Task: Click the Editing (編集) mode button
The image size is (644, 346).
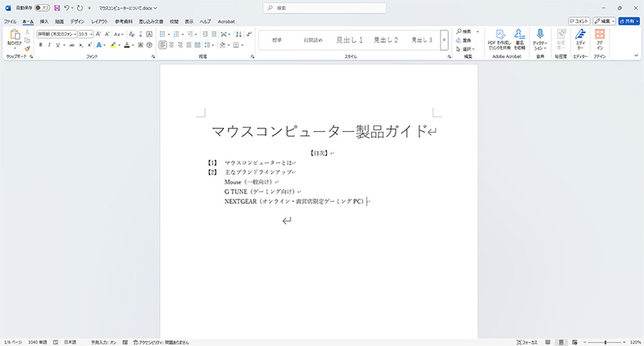Action: [x=605, y=21]
